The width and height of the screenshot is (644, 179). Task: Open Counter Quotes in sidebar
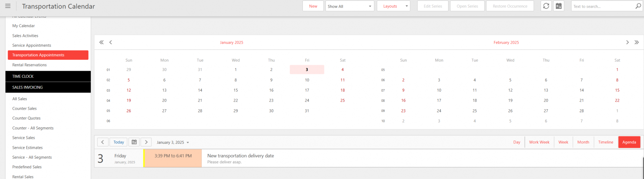(x=26, y=118)
